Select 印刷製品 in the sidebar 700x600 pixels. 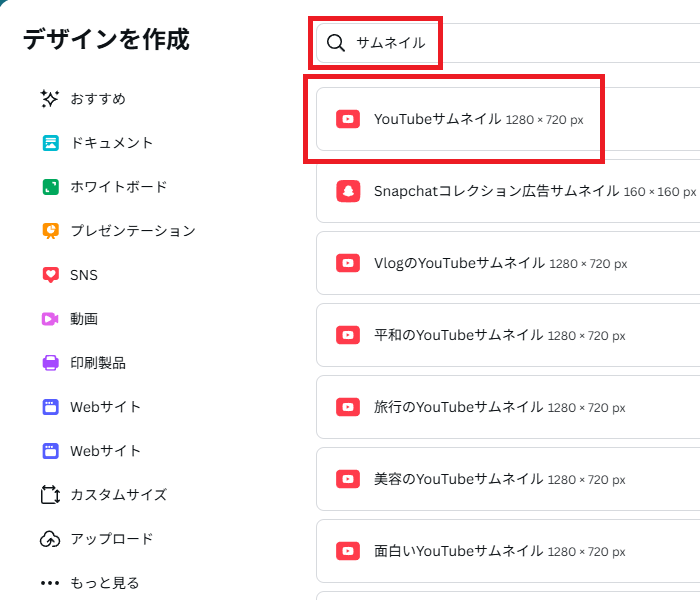pos(98,363)
